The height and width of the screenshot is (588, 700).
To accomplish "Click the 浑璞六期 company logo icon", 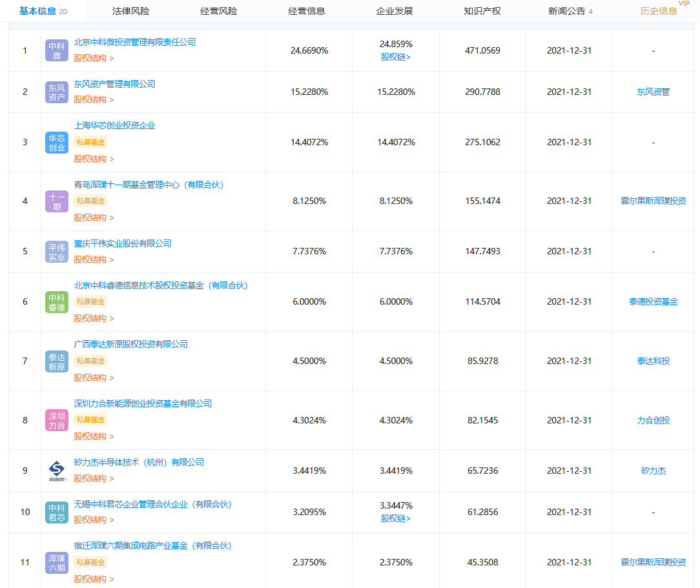I will (x=57, y=563).
